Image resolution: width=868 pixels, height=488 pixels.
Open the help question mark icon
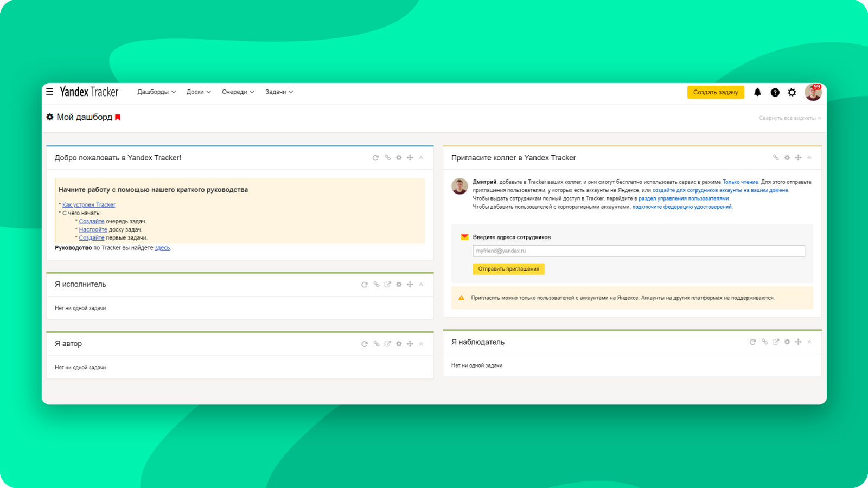(x=775, y=92)
